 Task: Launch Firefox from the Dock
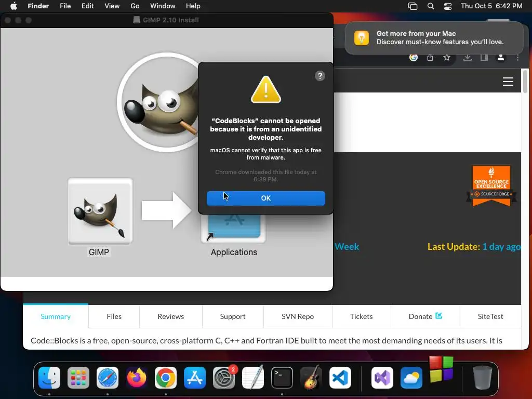coord(137,378)
